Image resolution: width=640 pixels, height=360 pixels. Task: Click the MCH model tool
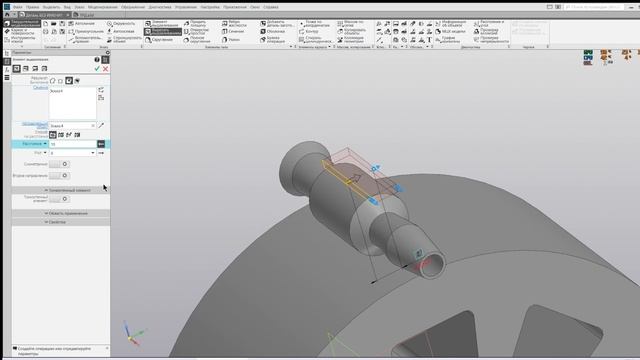[x=450, y=31]
